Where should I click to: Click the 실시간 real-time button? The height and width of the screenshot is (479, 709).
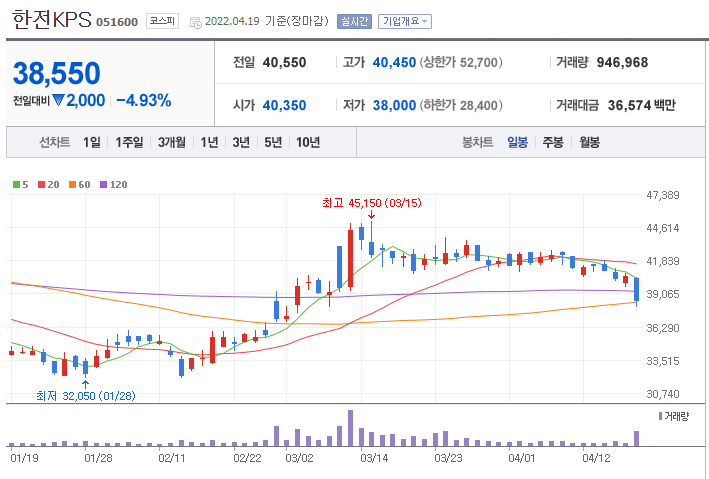(354, 21)
